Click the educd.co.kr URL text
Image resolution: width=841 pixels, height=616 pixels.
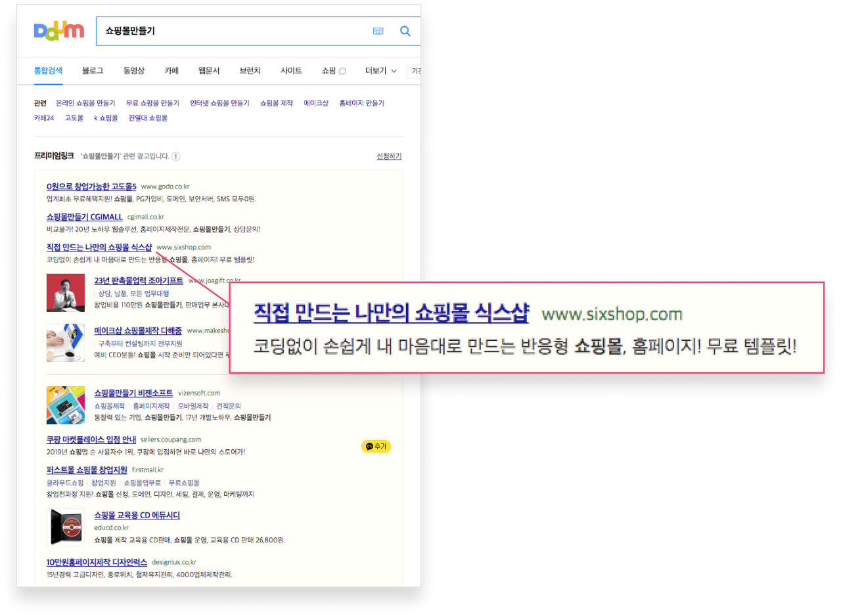(x=112, y=527)
